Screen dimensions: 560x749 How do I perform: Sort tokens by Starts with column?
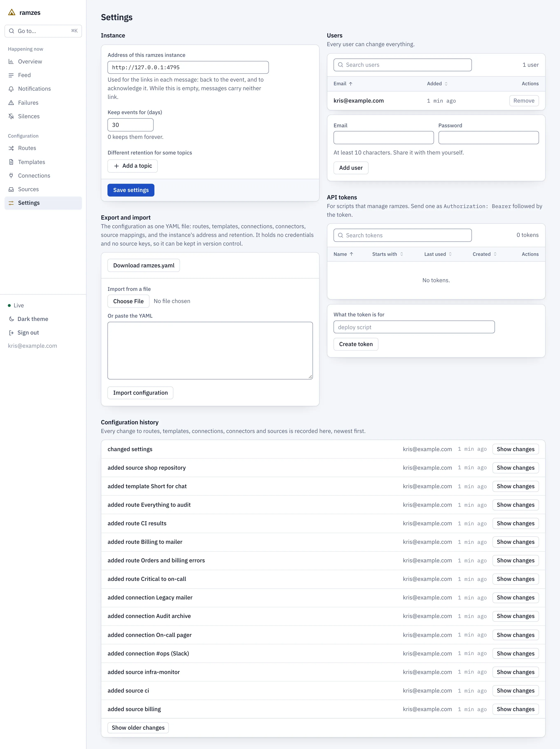point(388,254)
